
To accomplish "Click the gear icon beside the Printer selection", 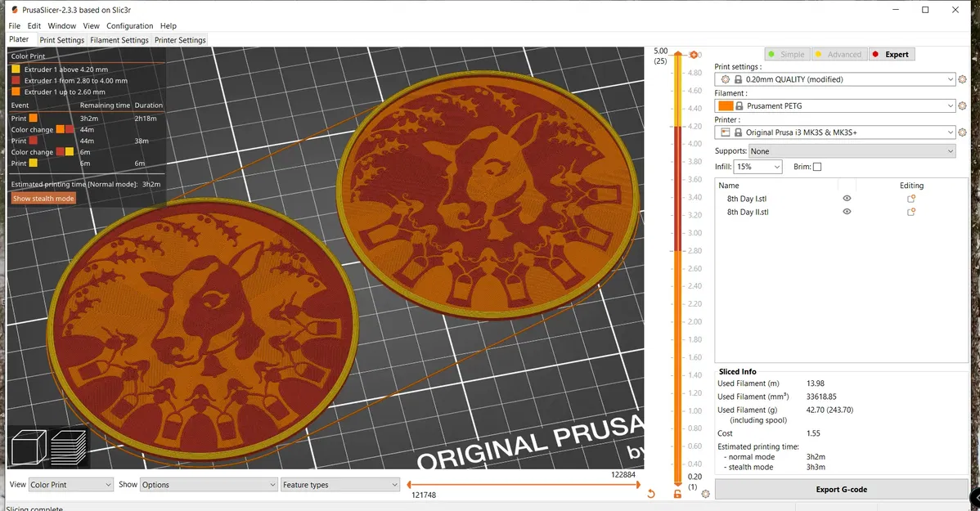I will [963, 132].
